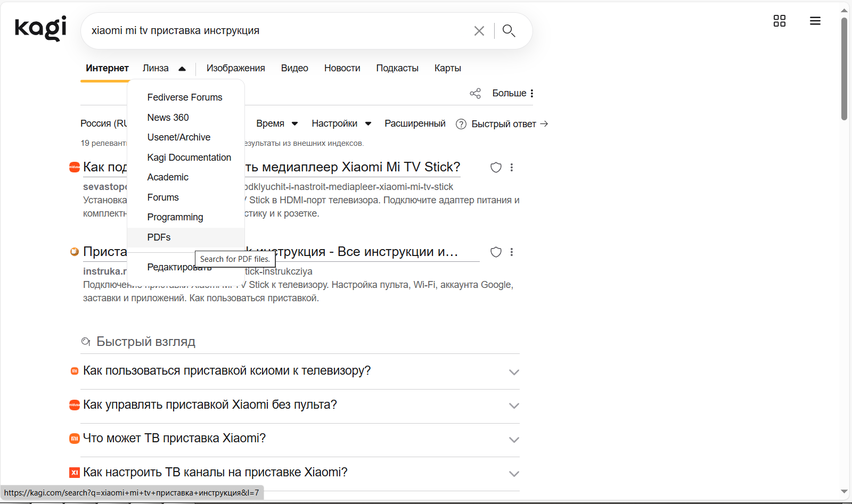
Task: Click the shield icon next to Mi TV Stick result
Action: [x=495, y=167]
